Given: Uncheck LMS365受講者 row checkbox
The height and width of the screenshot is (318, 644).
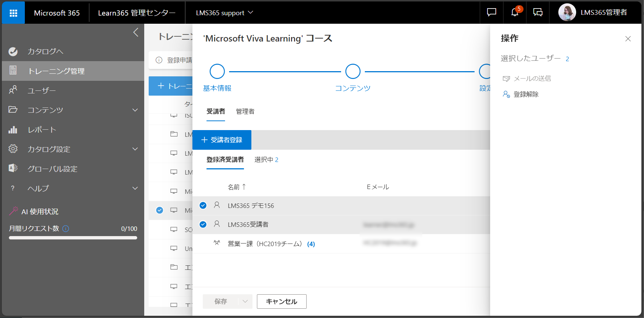Looking at the screenshot, I should 203,224.
